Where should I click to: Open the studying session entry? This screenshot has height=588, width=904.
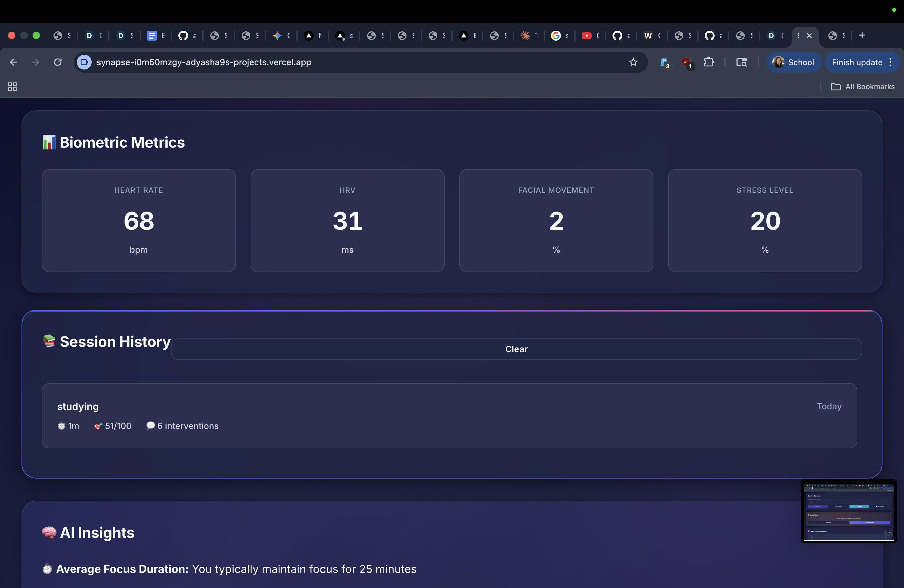449,415
